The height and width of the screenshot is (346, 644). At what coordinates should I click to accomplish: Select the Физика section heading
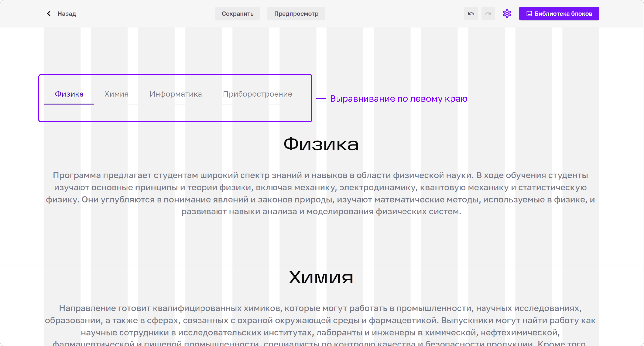[x=321, y=144]
